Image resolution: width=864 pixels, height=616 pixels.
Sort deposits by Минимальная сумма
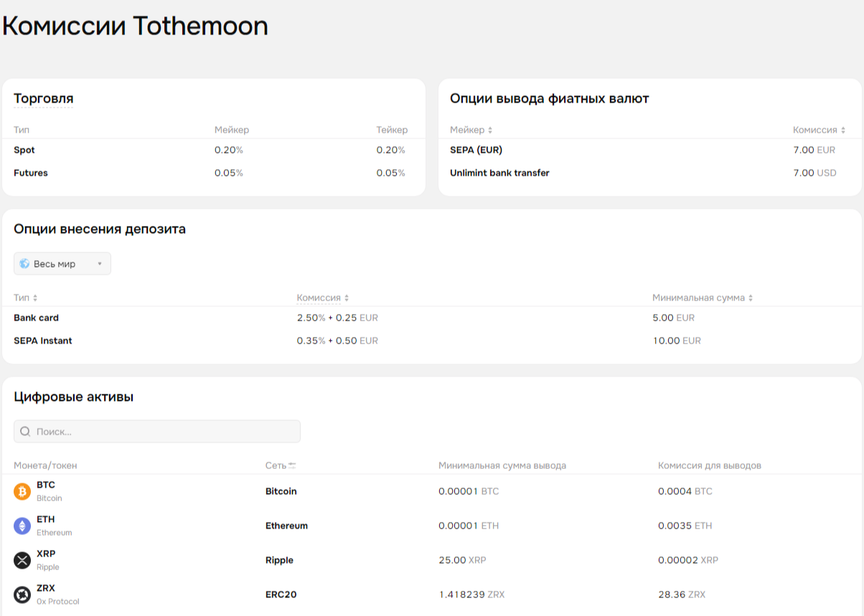click(x=751, y=298)
